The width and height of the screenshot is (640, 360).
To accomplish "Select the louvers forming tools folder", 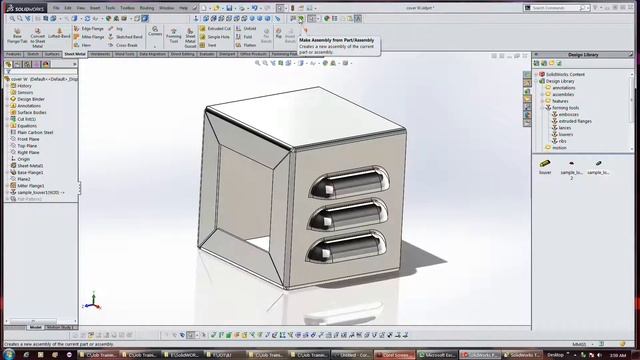I will [566, 134].
